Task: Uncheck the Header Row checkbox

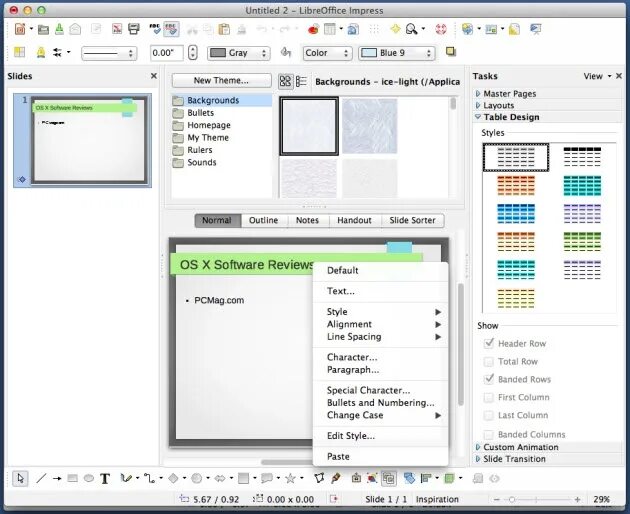Action: tap(489, 343)
